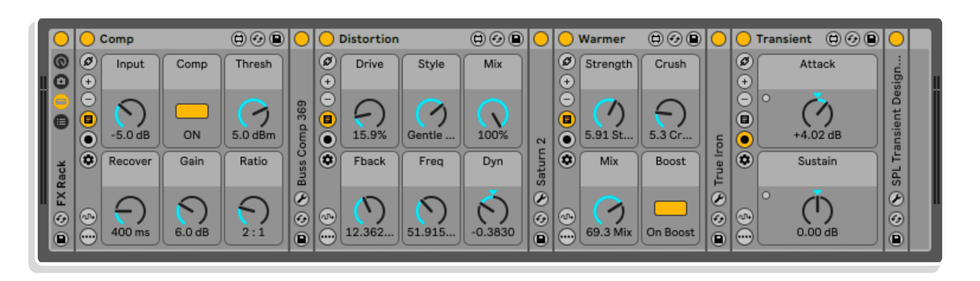Disable the True Iron power button
This screenshot has height=281, width=980.
(x=718, y=39)
